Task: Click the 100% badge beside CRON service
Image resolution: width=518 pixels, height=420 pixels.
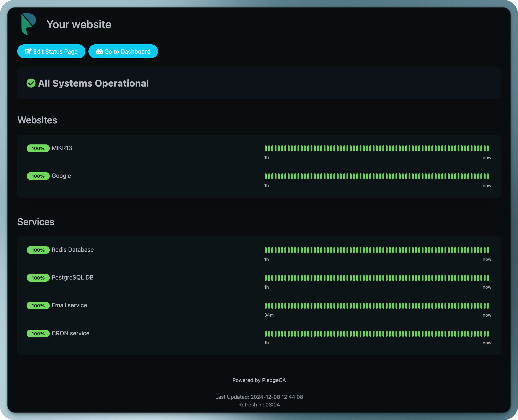Action: pyautogui.click(x=38, y=334)
